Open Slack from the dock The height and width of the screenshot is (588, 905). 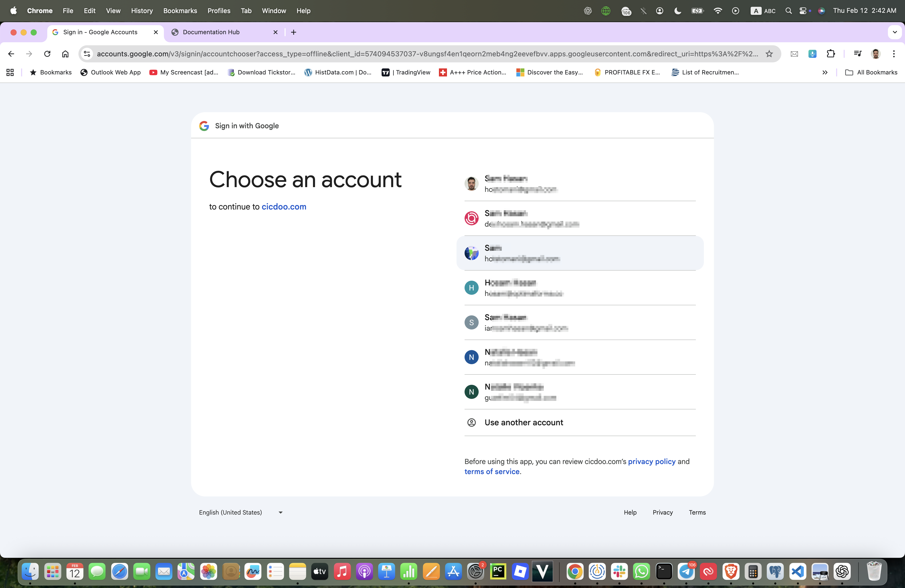(x=619, y=571)
